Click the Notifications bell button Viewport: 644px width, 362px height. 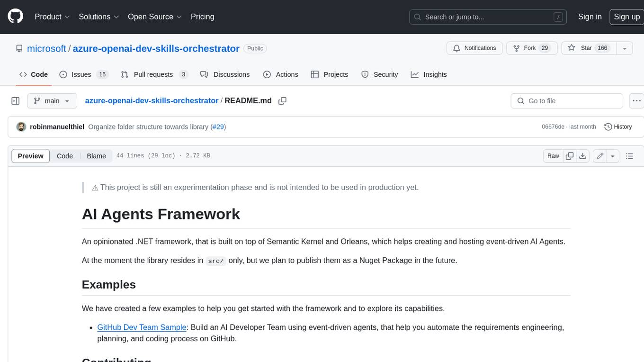pyautogui.click(x=474, y=48)
